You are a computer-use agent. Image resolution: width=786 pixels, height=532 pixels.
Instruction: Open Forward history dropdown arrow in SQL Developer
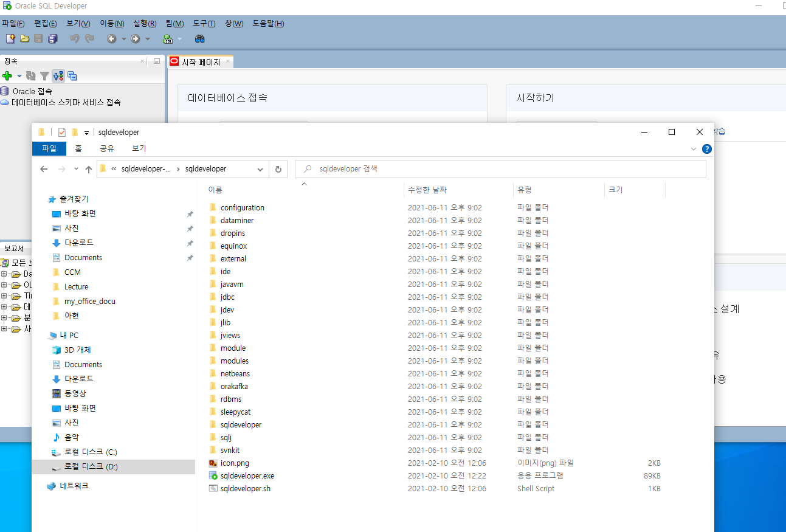coord(147,39)
